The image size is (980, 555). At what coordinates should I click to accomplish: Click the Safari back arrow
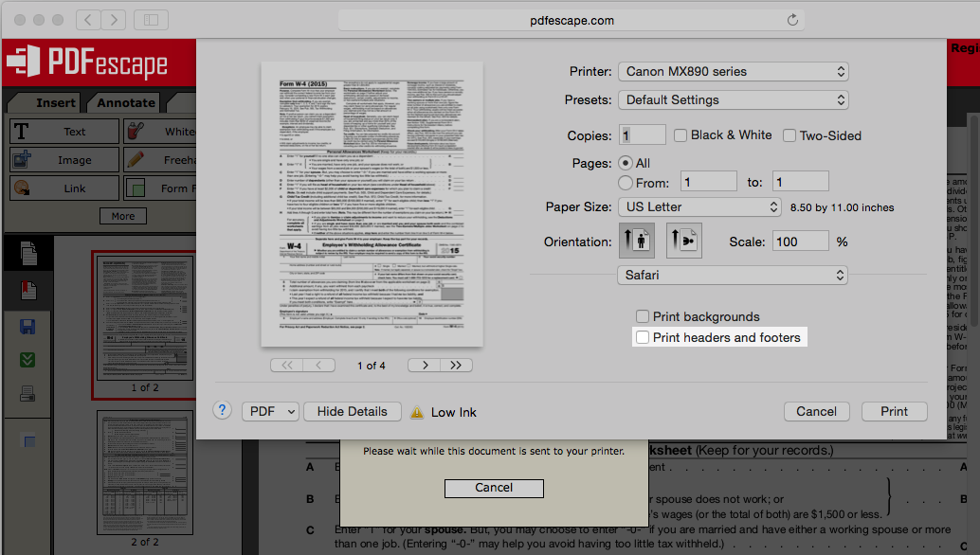coord(88,20)
